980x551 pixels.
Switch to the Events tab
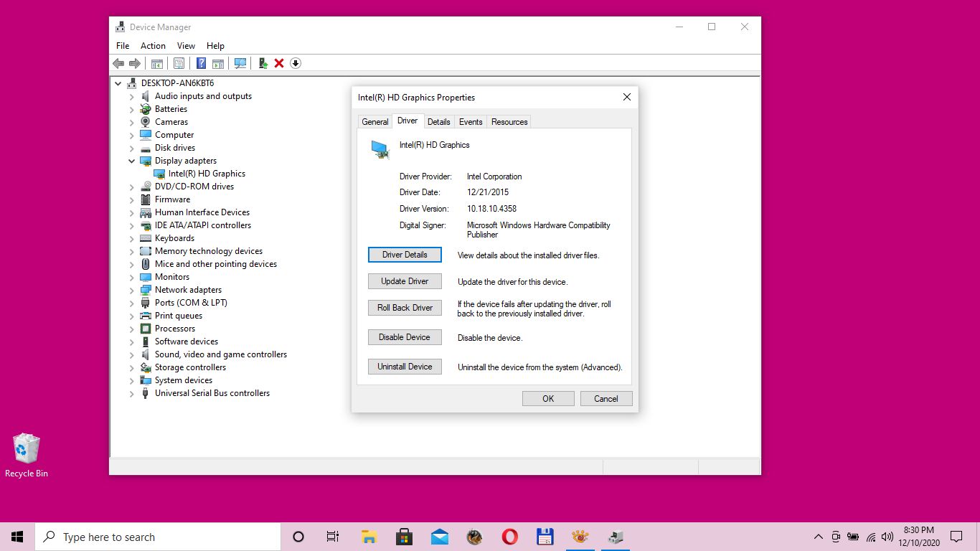(471, 122)
